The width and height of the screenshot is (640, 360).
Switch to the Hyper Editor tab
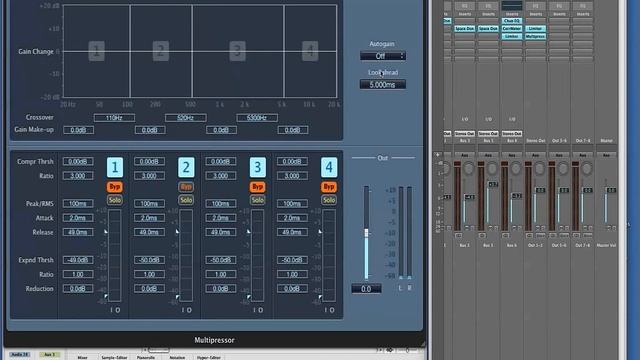point(209,357)
